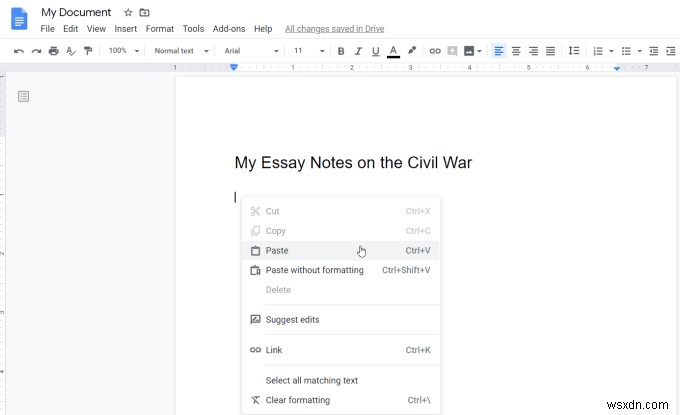Click the Undo arrow icon
Screen dimensions: 680x415
pos(19,51)
